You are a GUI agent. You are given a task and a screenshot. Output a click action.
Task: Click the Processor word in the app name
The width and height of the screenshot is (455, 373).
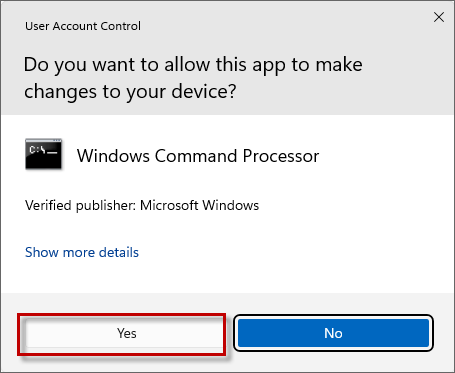[x=281, y=156]
